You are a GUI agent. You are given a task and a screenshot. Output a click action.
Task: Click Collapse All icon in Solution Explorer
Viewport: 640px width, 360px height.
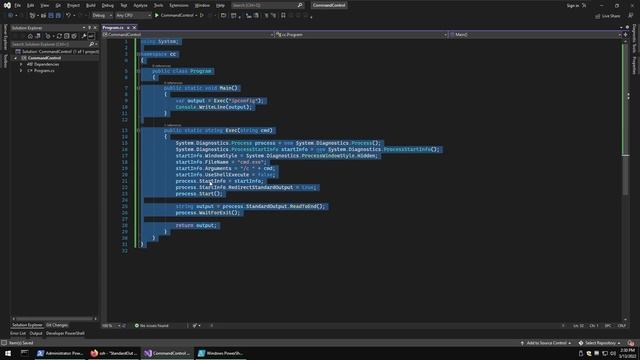pyautogui.click(x=67, y=36)
